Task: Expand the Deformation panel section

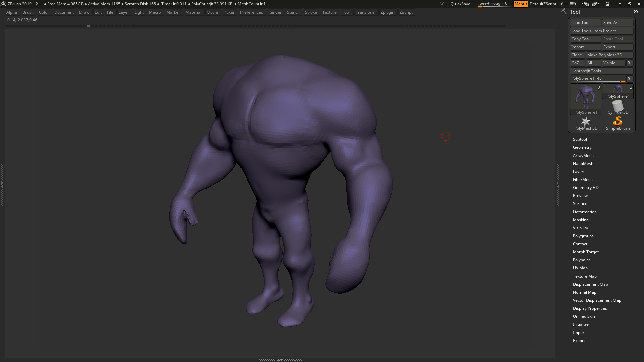Action: click(585, 212)
